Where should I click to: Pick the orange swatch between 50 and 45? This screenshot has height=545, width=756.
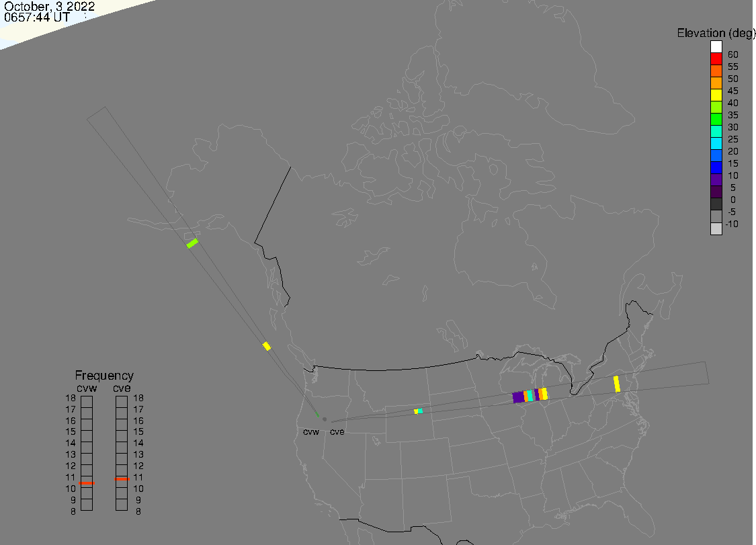click(716, 83)
